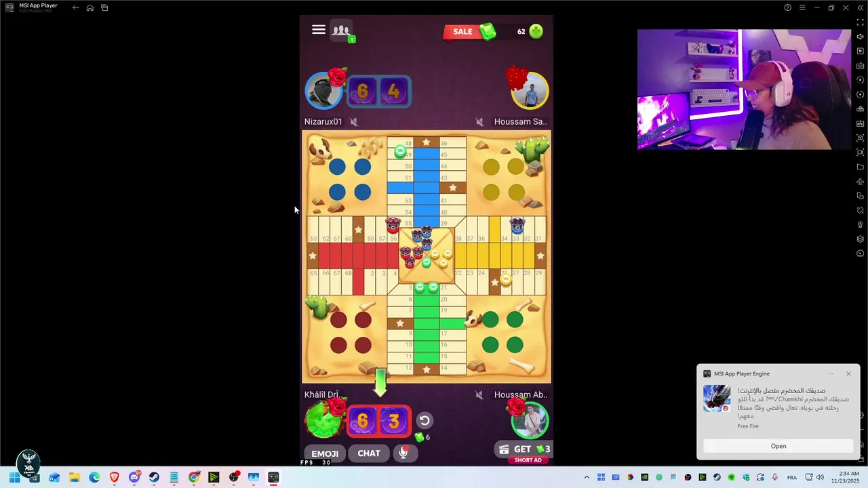Select blue token near square 33
Viewport: 868px width, 488px height.
pos(517,225)
